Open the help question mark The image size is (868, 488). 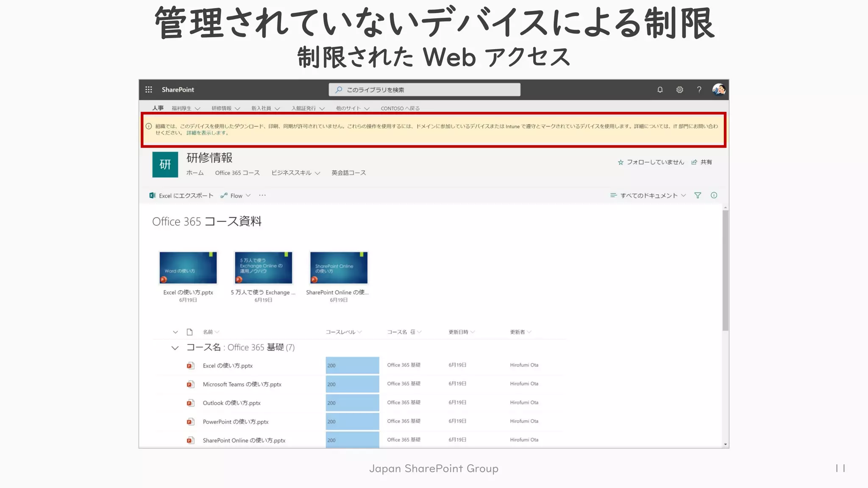tap(699, 89)
